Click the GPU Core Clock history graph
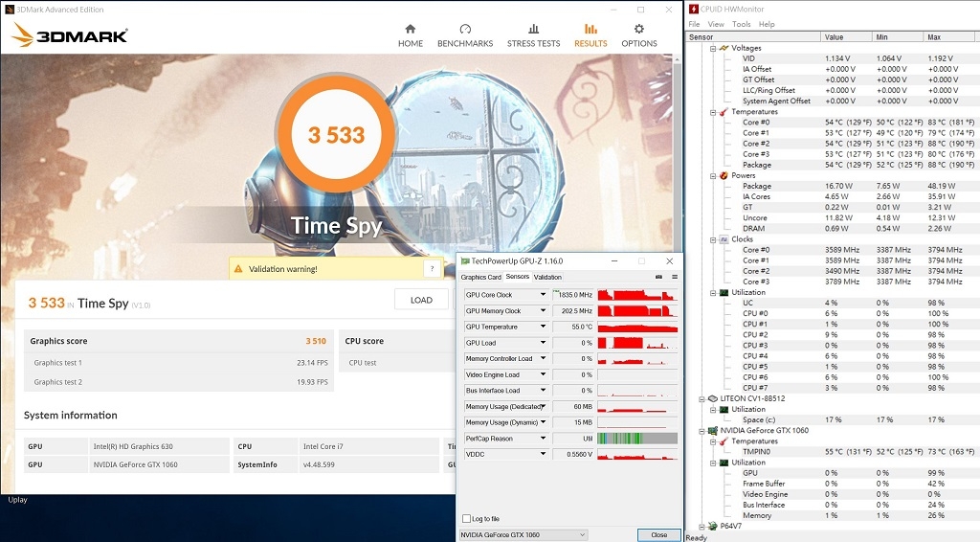 pyautogui.click(x=637, y=294)
